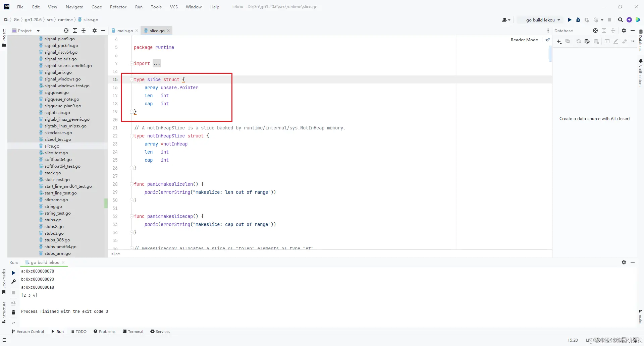Hide the Run tool window
The height and width of the screenshot is (346, 644).
pyautogui.click(x=633, y=262)
